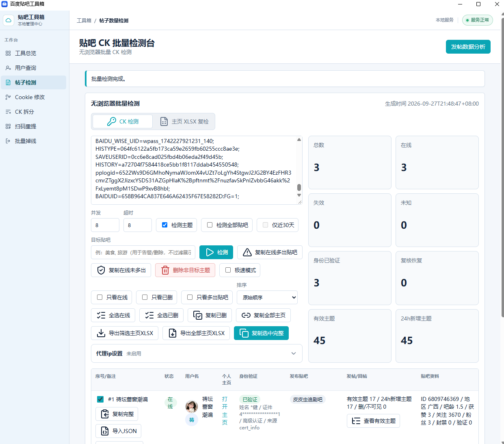Click the 皮皮虫追剧吧 tag

point(307,399)
